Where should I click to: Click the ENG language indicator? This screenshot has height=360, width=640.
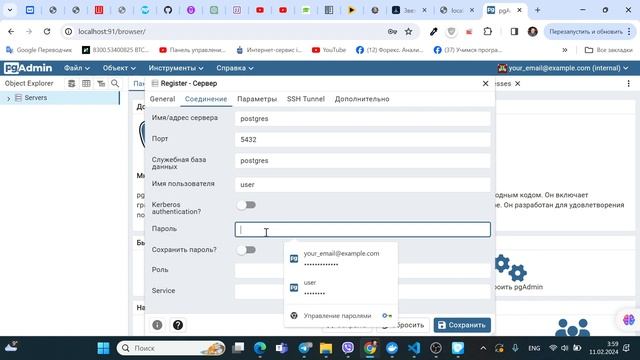click(534, 348)
